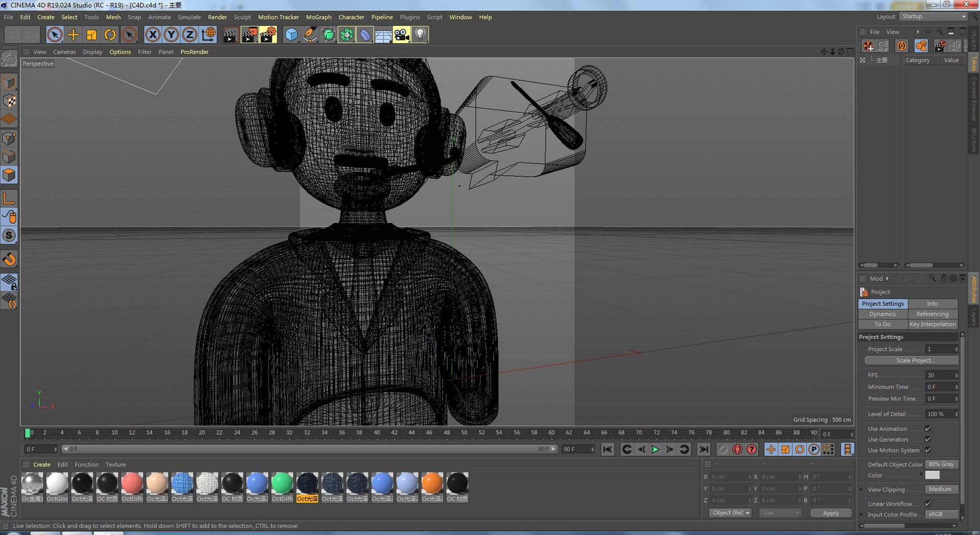Switch to Key Interpolation tab
The width and height of the screenshot is (980, 535).
pyautogui.click(x=933, y=324)
